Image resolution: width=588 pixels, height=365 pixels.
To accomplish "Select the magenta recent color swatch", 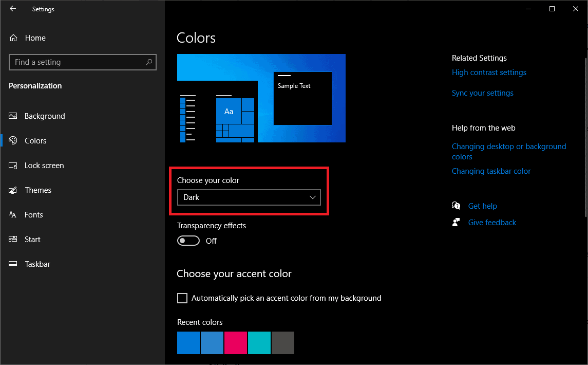I will tap(235, 343).
